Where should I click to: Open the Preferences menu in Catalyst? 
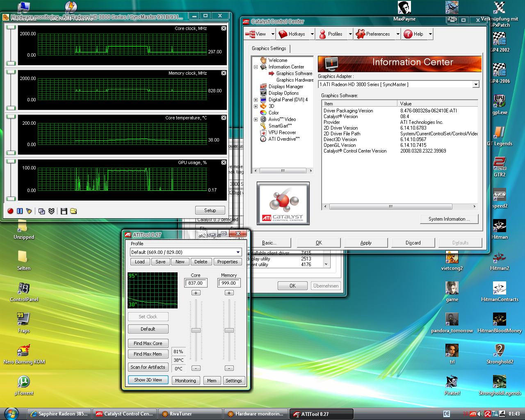[373, 34]
